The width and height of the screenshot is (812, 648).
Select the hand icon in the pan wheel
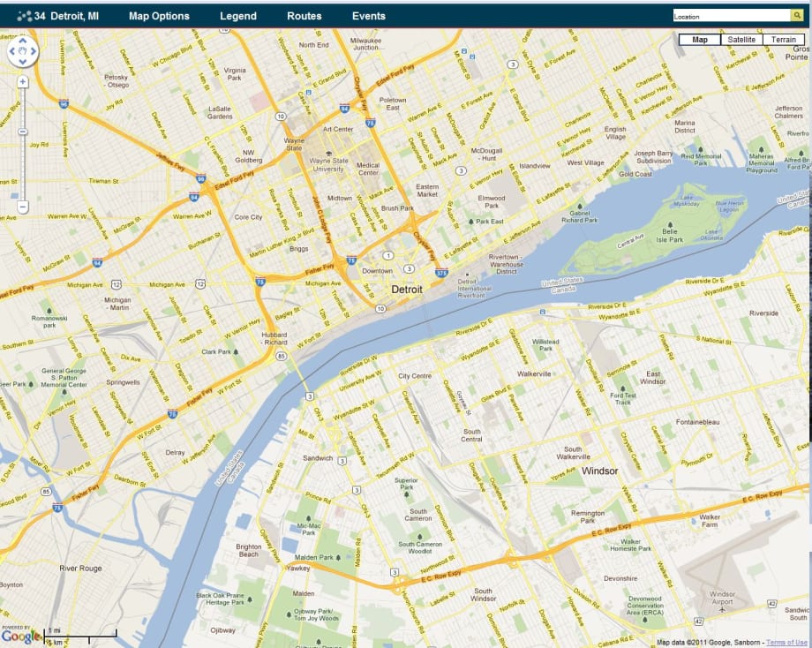coord(22,51)
